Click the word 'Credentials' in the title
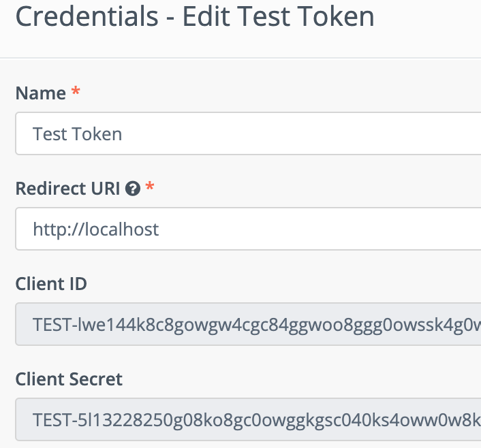Image resolution: width=481 pixels, height=448 pixels. (87, 16)
